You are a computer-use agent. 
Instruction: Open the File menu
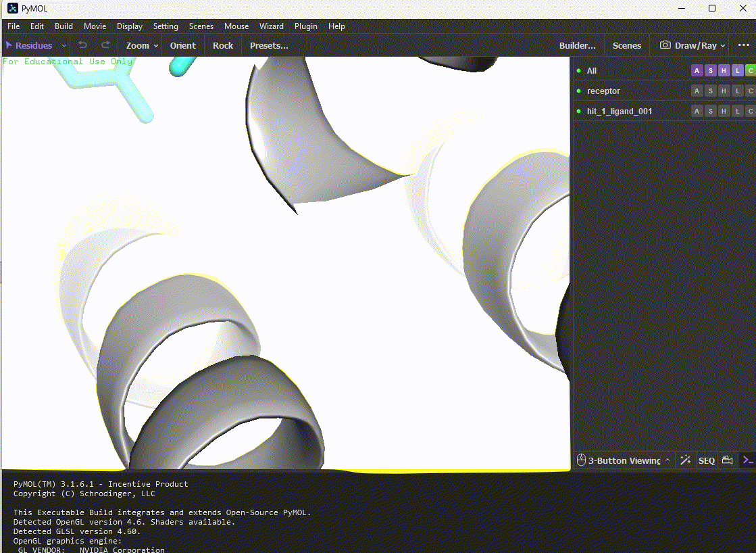pyautogui.click(x=14, y=26)
